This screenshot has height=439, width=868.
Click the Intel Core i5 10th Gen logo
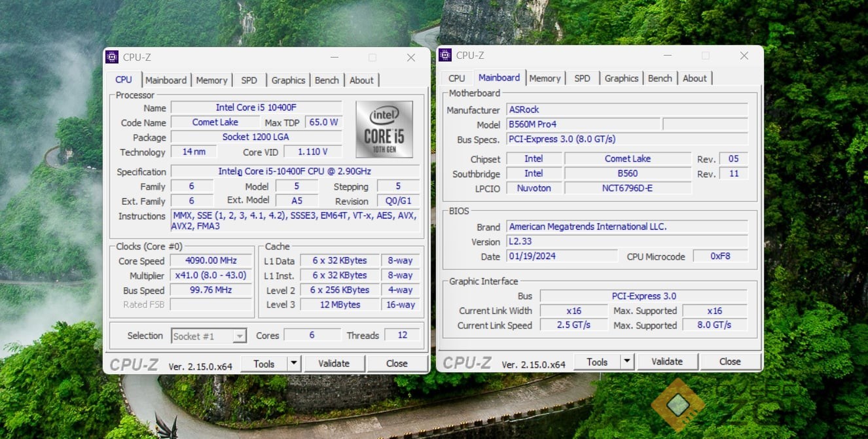(384, 129)
